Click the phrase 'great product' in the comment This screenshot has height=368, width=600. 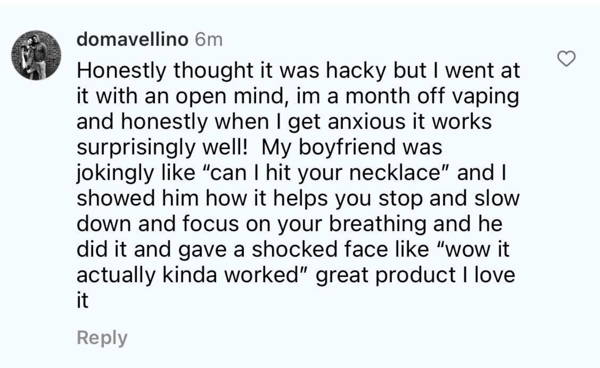tap(386, 275)
